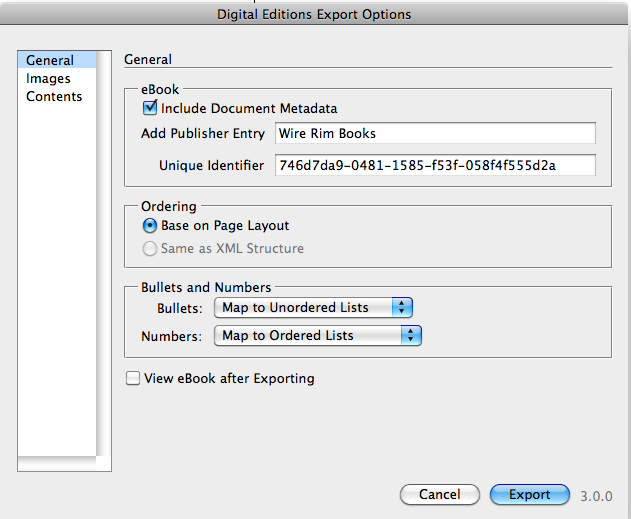Click the Unique Identifier text field
The width and height of the screenshot is (631, 519).
tap(434, 165)
